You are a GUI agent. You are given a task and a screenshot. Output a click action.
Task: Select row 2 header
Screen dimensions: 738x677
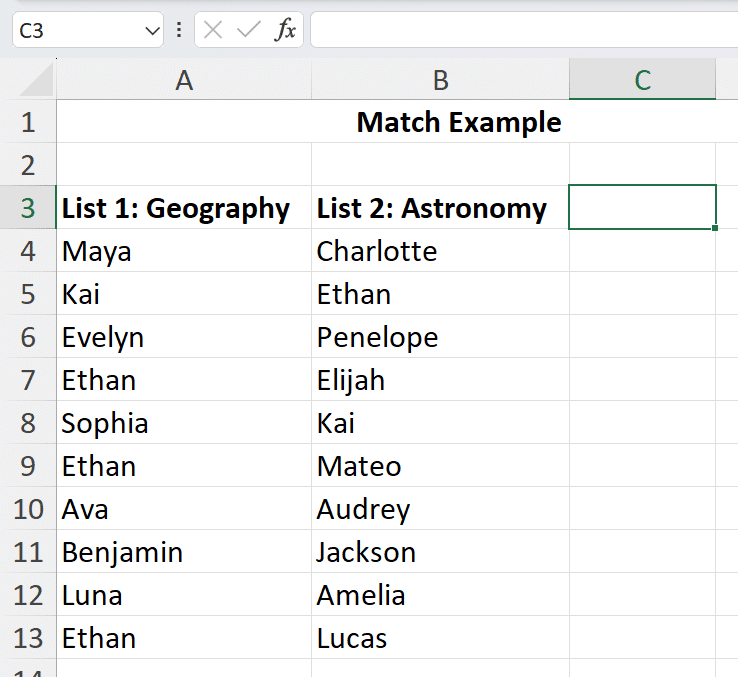[x=28, y=164]
